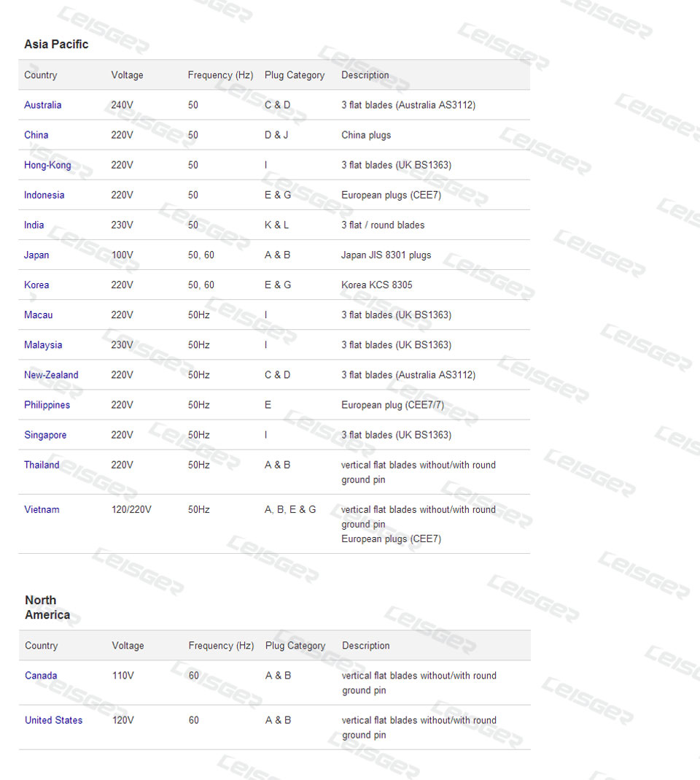The image size is (700, 780).
Task: Click the Macau link
Action: point(38,314)
